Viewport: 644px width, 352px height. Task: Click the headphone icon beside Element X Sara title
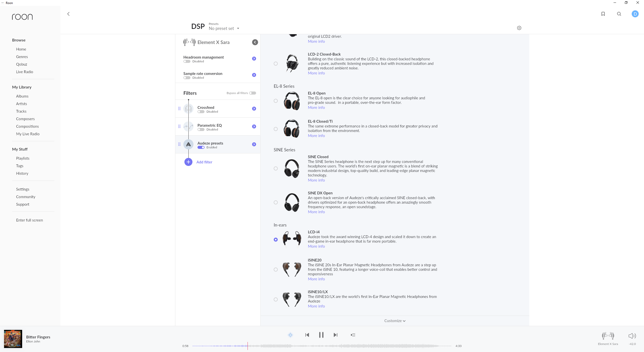[189, 42]
